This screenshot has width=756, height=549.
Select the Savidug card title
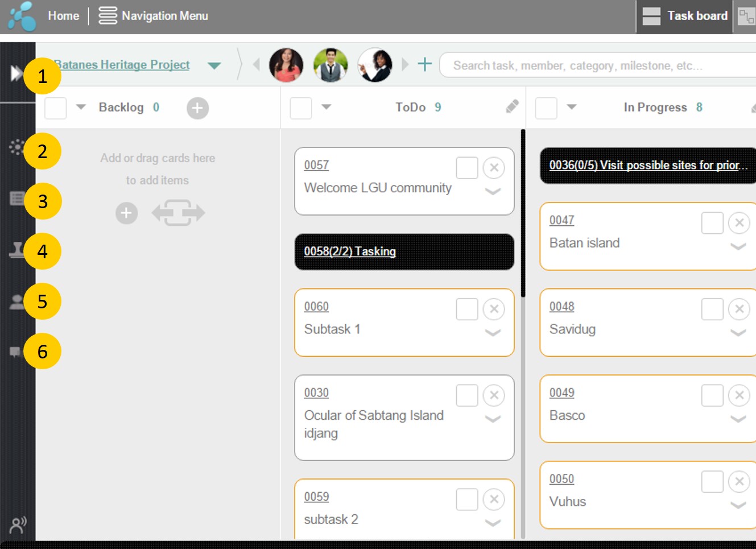click(x=572, y=329)
